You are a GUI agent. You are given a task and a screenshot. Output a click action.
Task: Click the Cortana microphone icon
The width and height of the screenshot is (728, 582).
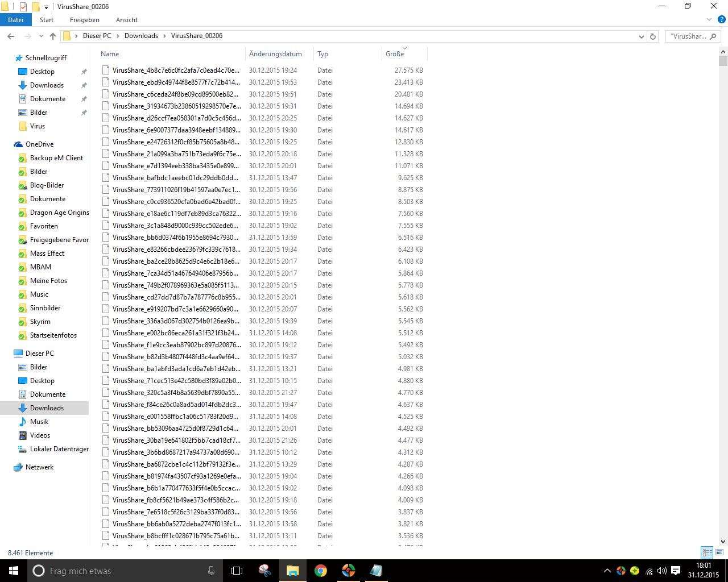point(211,571)
